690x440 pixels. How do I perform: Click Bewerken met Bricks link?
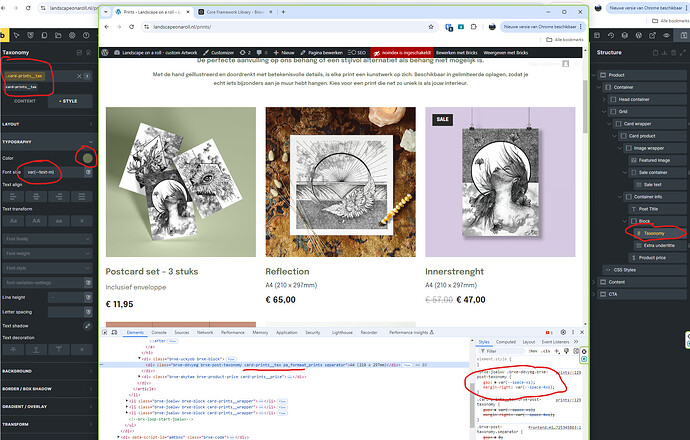click(456, 52)
